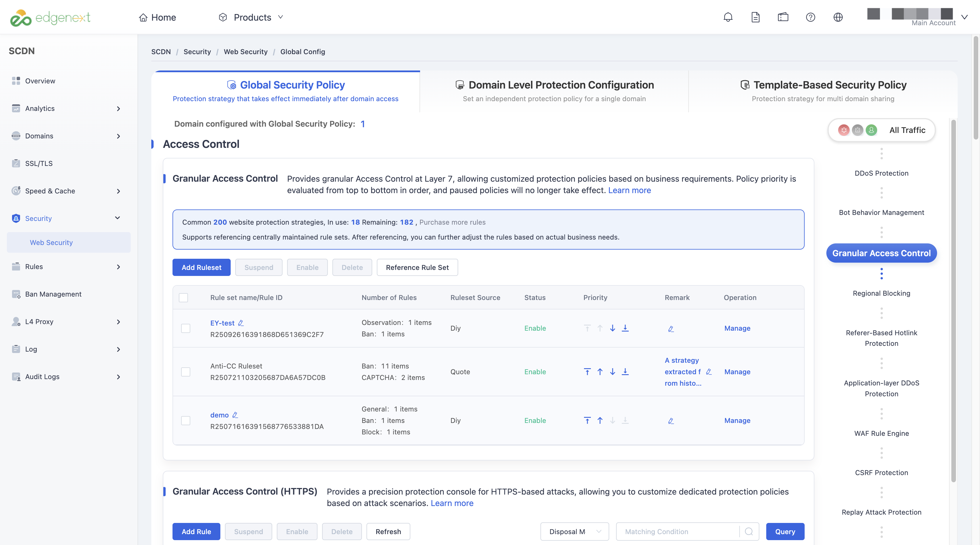The width and height of the screenshot is (980, 545).
Task: Click the SSL/TLS sidebar icon
Action: (15, 163)
